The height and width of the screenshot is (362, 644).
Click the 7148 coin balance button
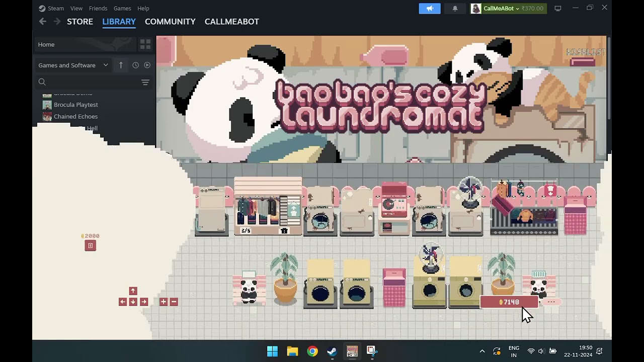(x=509, y=302)
